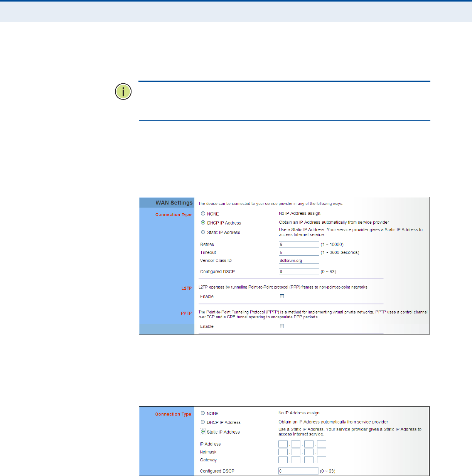Click Configured DSCP field in DHCP-selected figure
Screen dimensions: 472x476
[x=299, y=272]
